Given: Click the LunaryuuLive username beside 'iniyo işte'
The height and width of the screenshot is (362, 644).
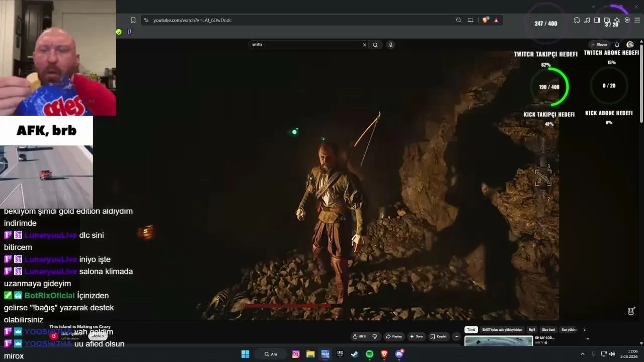Looking at the screenshot, I should [50, 259].
